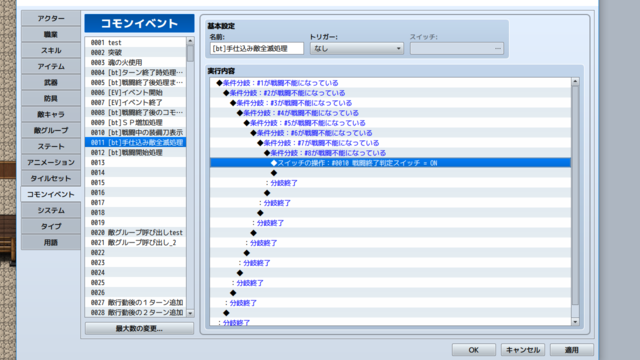The height and width of the screenshot is (360, 640).
Task: Select the 条件分岐 #7が戦闘不能 command line
Action: click(x=391, y=143)
